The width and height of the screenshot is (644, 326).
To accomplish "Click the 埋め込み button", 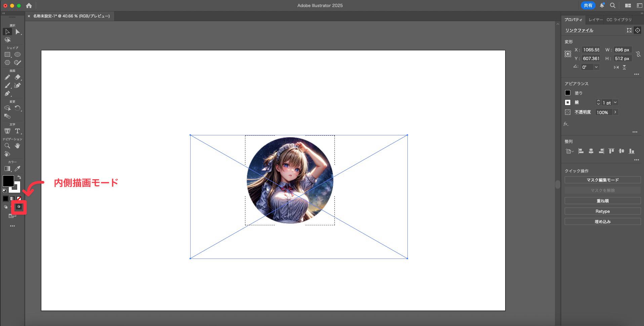I will (x=603, y=222).
